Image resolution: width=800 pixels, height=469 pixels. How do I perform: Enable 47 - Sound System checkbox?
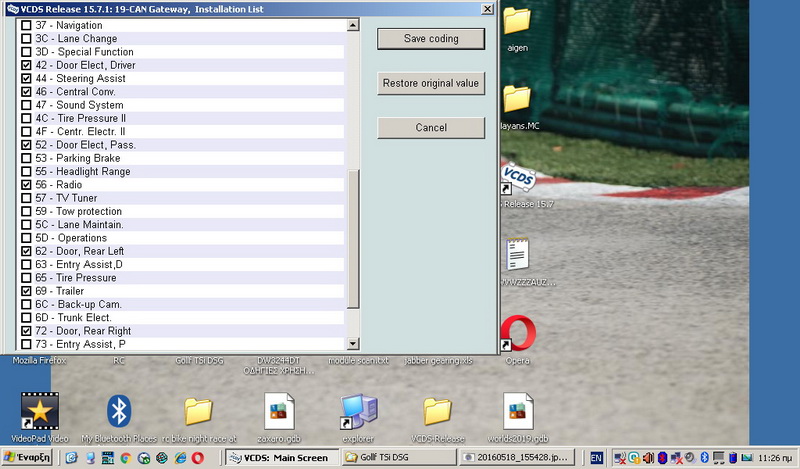26,105
